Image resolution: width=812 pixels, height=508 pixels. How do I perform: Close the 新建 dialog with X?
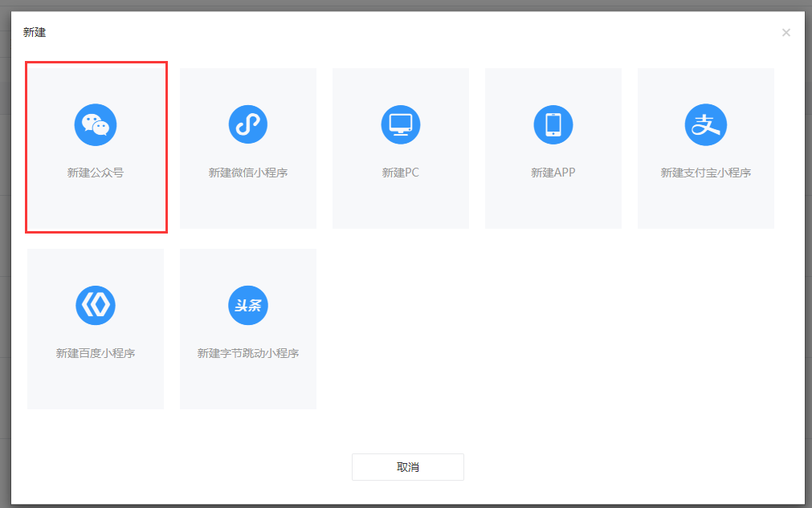point(786,33)
